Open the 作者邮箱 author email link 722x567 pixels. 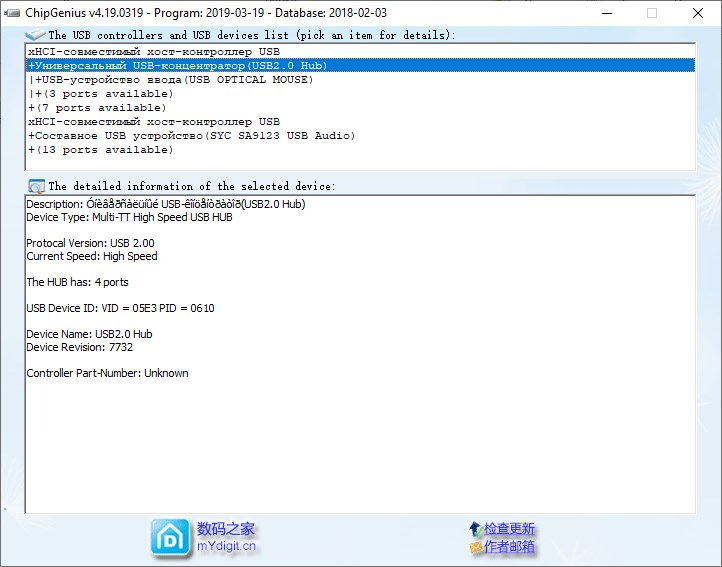(x=509, y=547)
